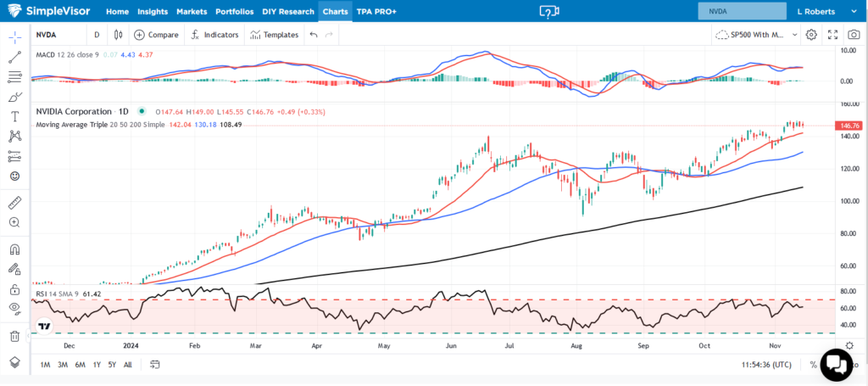Select the ruler measure tool
Viewport: 868px width, 386px height.
15,203
